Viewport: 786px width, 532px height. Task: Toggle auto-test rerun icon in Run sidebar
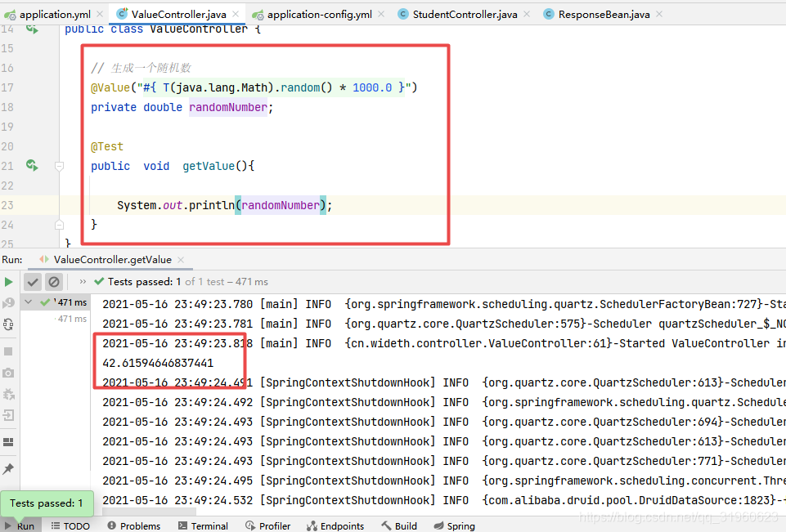[x=8, y=324]
